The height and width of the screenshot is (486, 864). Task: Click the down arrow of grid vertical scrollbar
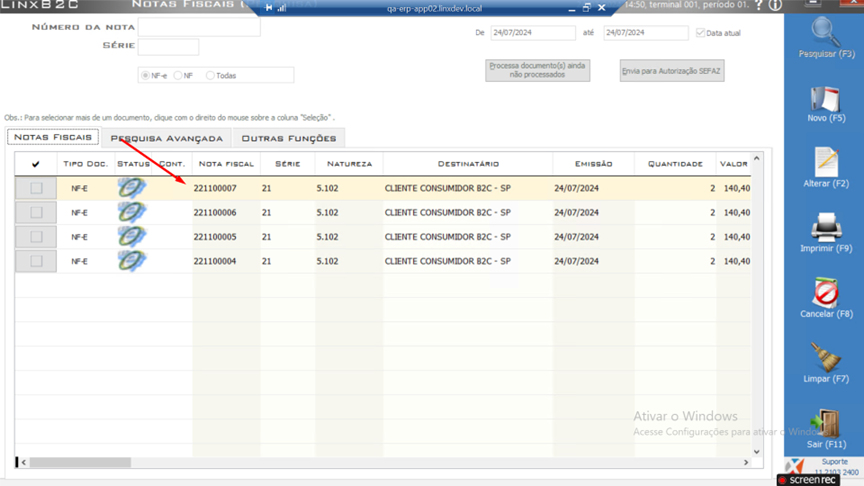[757, 452]
